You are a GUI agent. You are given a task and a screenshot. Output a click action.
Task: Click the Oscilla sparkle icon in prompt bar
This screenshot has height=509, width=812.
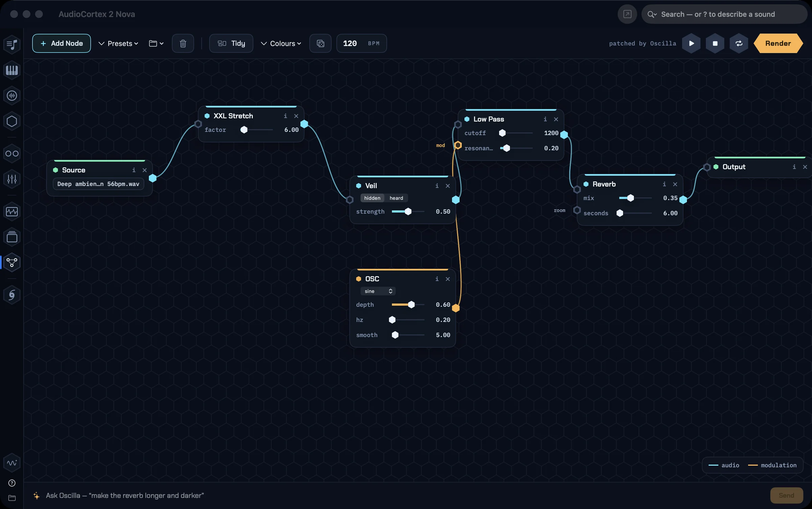[37, 495]
